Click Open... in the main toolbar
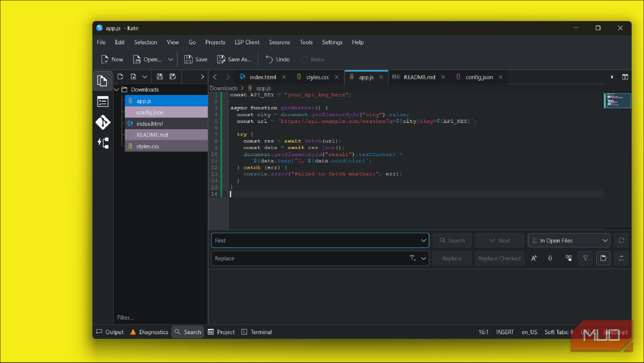Screen dimensions: 644x363 (147, 59)
